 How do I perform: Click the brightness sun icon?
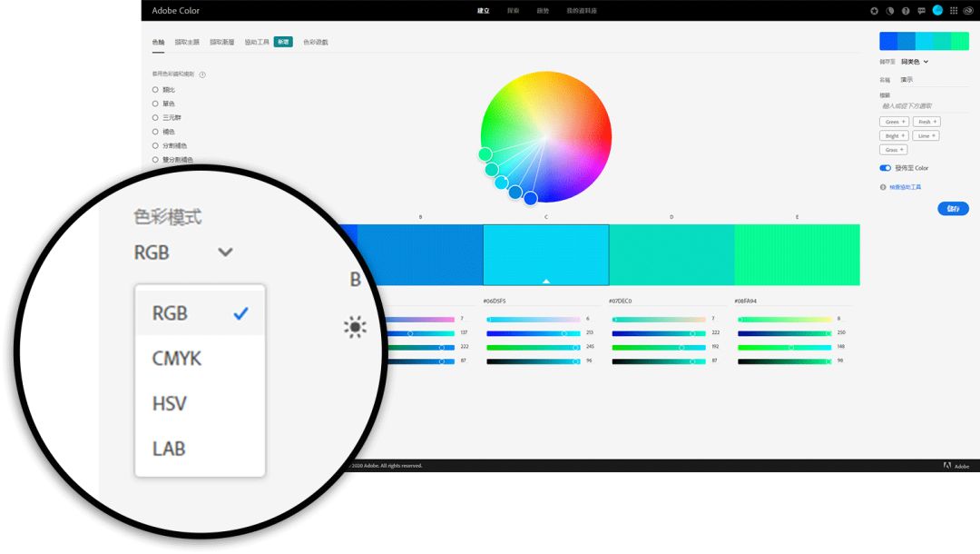pos(355,328)
